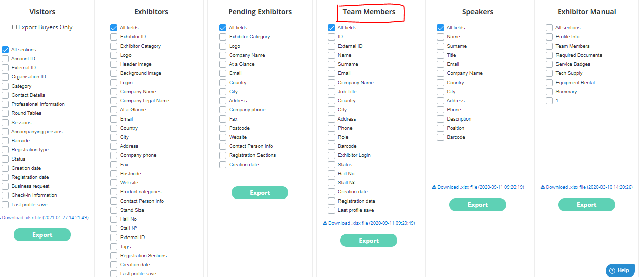Click Team Members download file icon
This screenshot has height=277, width=644.
tap(325, 223)
